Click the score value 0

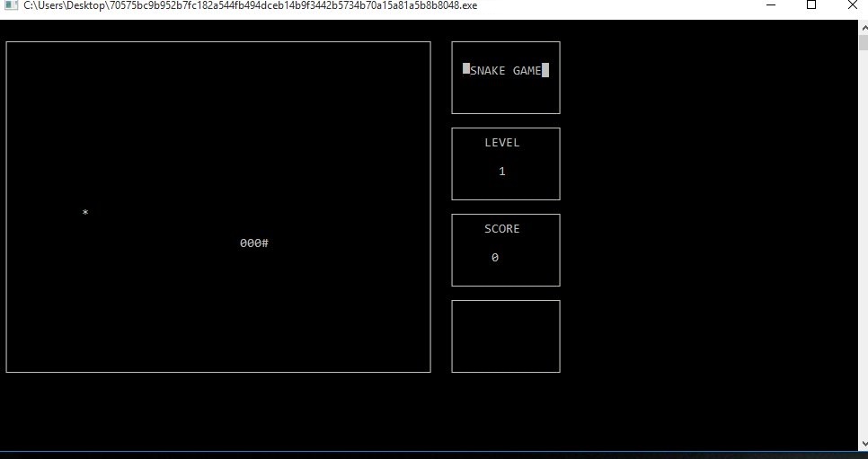coord(495,258)
